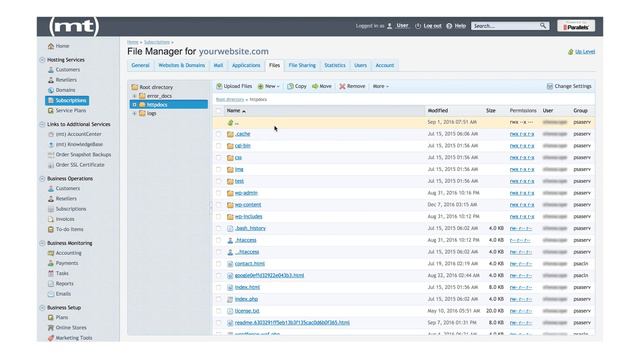
Task: Open the Statistics tab
Action: (x=335, y=65)
